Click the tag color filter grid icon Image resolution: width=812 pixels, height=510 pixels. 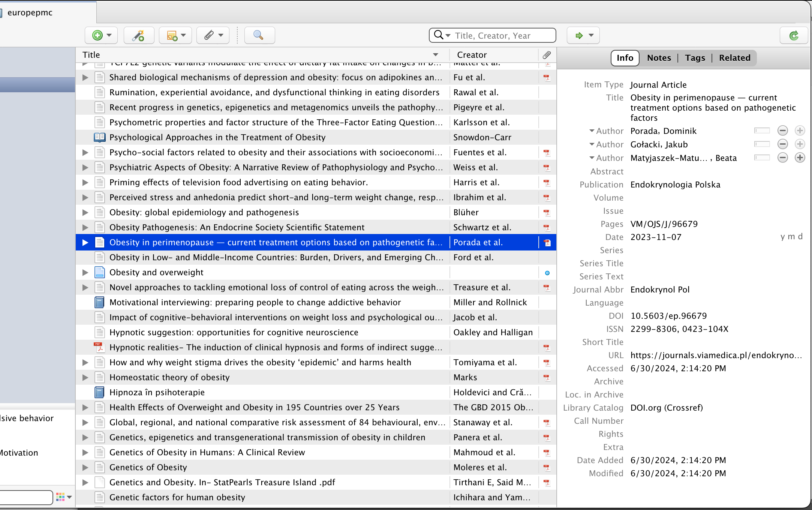(x=60, y=497)
